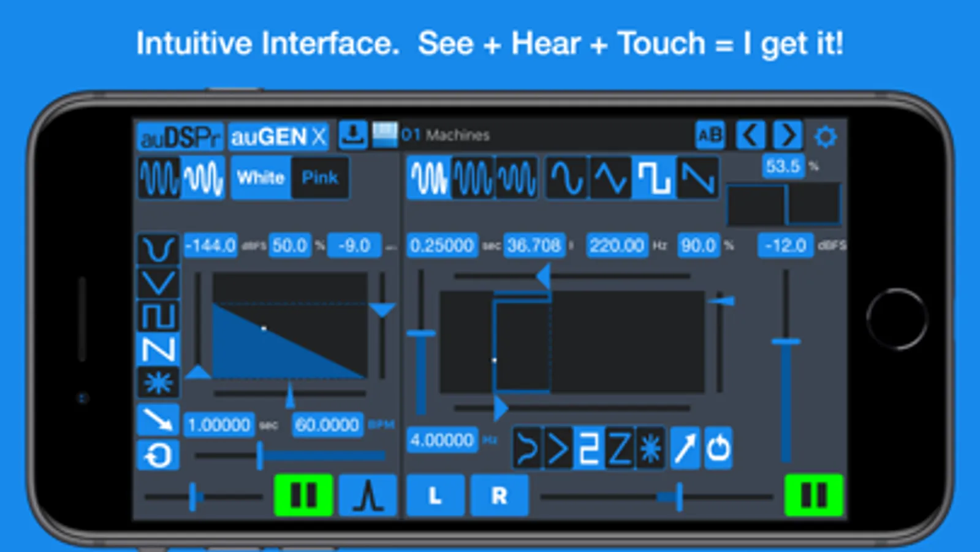Select the Z sawtooth LFO shape icon
980x552 pixels.
tap(620, 448)
